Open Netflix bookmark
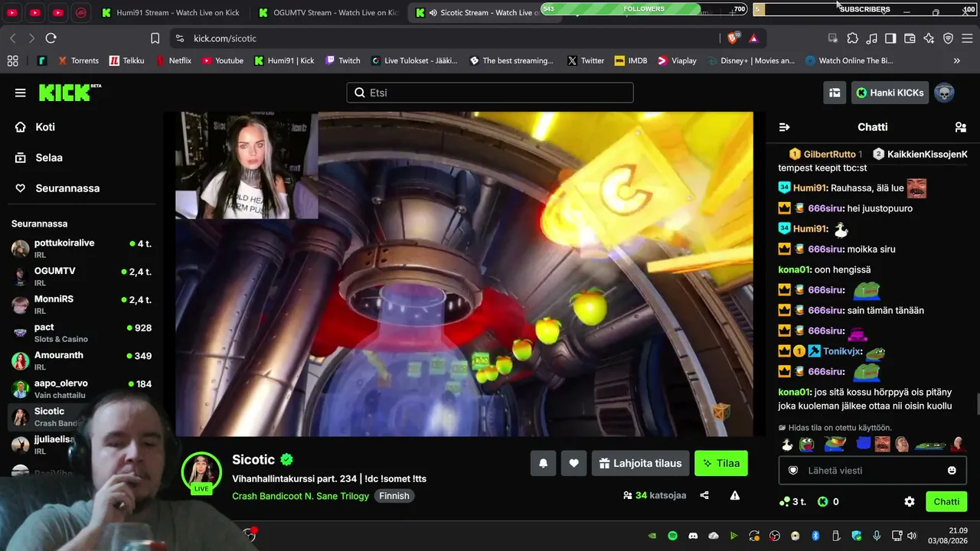The width and height of the screenshot is (980, 551). click(173, 60)
